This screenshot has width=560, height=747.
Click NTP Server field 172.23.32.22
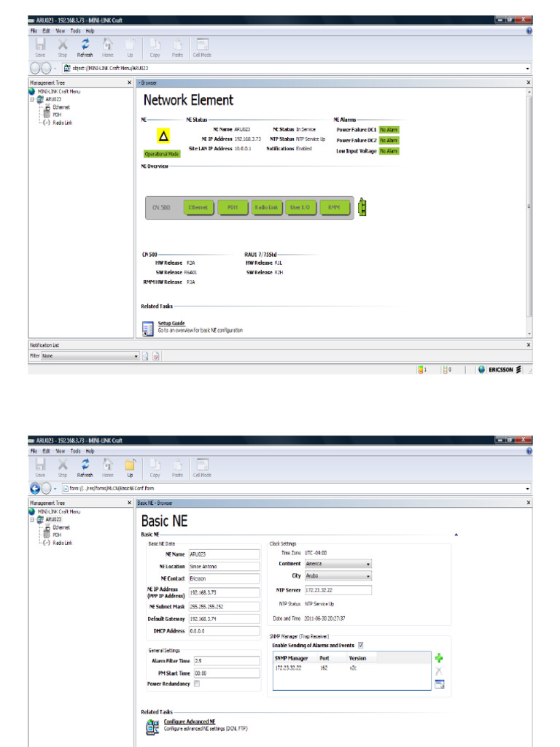[x=338, y=589]
